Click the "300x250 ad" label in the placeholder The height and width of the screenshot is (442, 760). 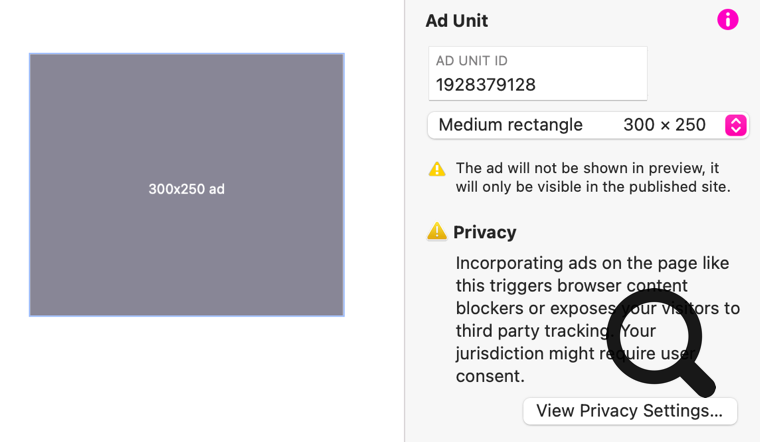186,189
